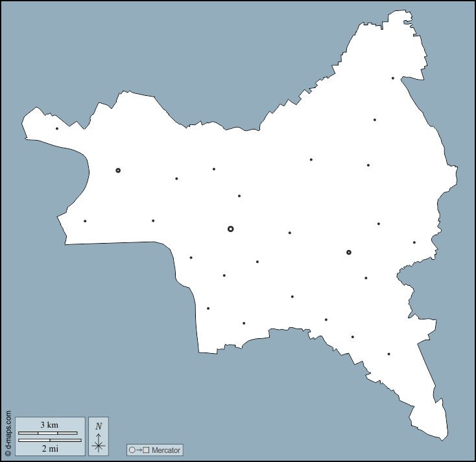Click the Mercator projection label
This screenshot has height=462, width=476.
(166, 450)
